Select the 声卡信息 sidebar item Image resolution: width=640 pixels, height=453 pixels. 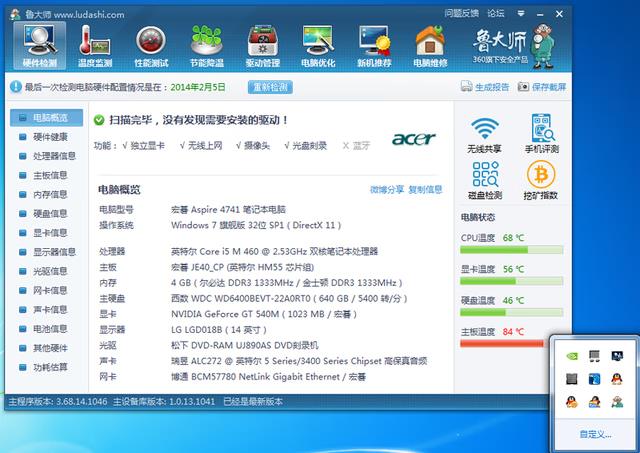click(x=47, y=309)
